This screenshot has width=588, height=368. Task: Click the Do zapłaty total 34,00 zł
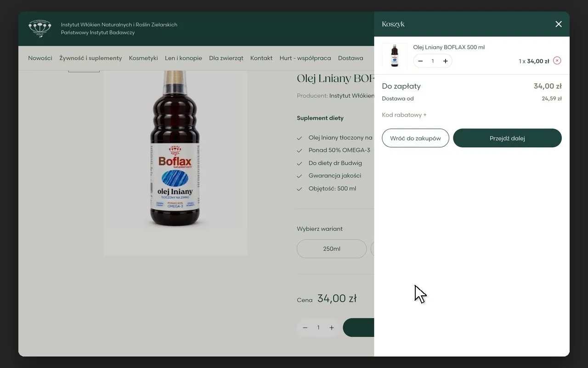click(548, 86)
